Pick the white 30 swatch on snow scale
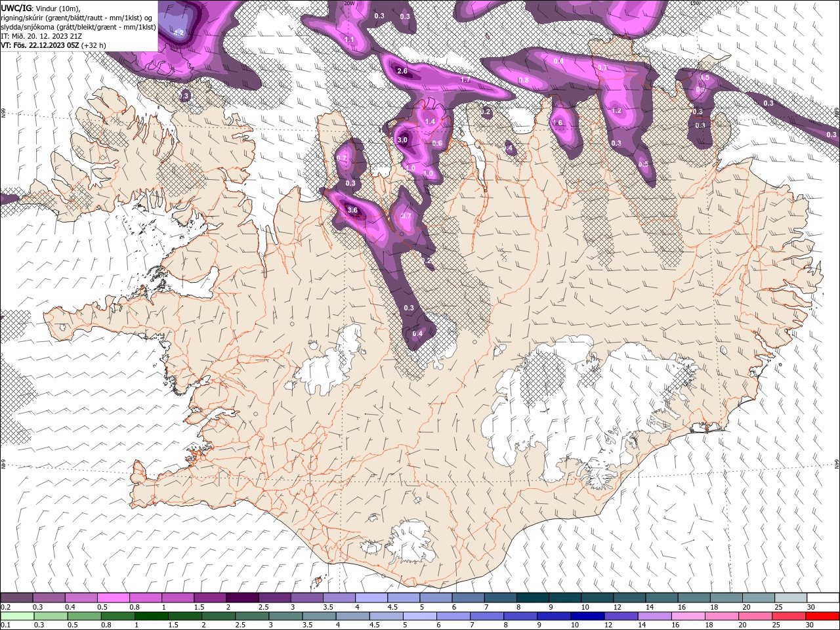Viewport: 840px width, 630px height. pyautogui.click(x=823, y=598)
